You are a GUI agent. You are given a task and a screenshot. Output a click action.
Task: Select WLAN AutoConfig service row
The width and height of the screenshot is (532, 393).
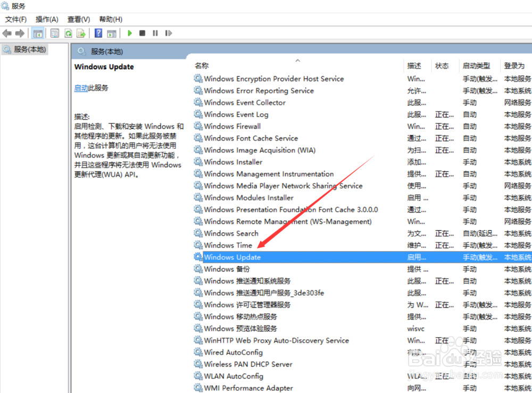point(362,375)
